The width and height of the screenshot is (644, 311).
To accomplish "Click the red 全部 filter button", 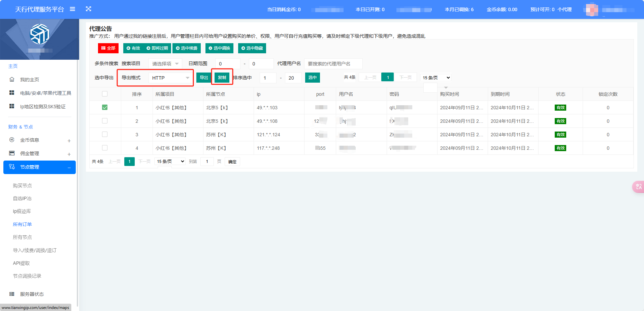I will point(108,48).
